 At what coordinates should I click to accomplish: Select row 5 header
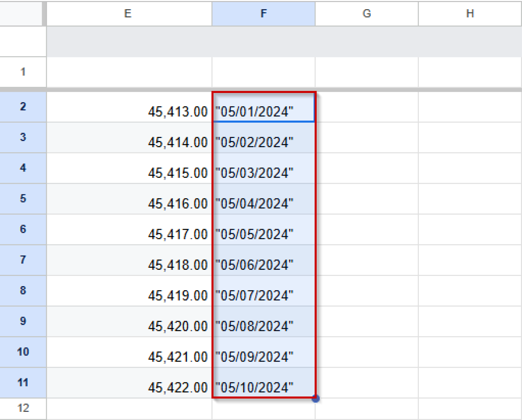point(23,199)
